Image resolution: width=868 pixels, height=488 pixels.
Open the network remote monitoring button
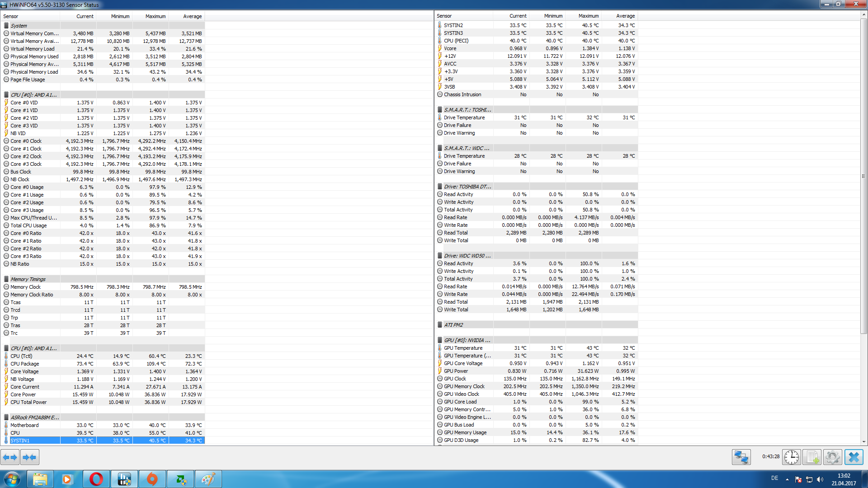[741, 457]
